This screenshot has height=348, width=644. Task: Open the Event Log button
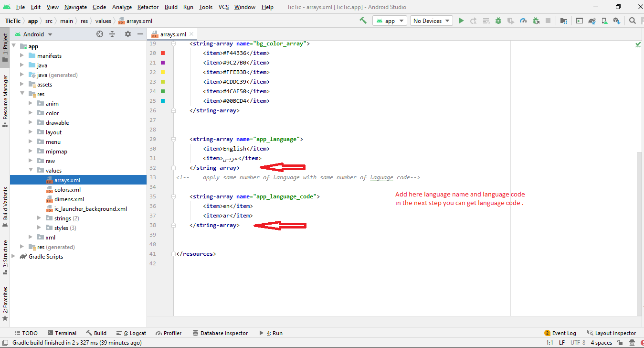(560, 333)
